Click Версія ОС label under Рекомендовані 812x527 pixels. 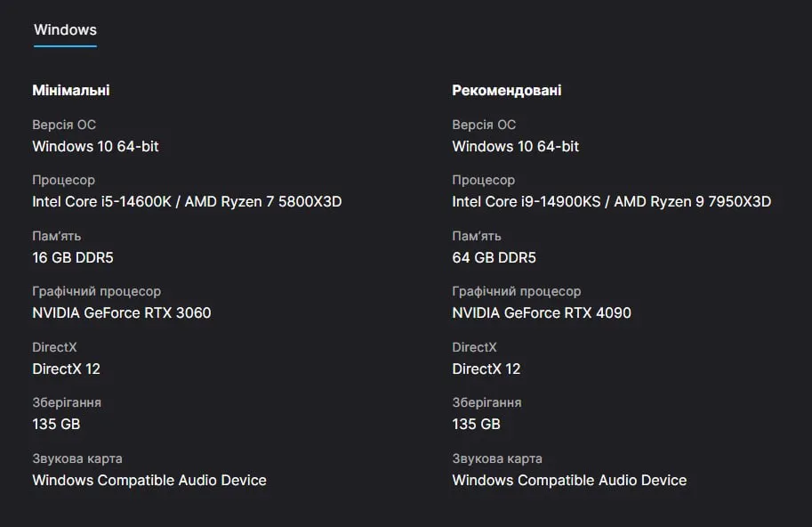coord(484,125)
